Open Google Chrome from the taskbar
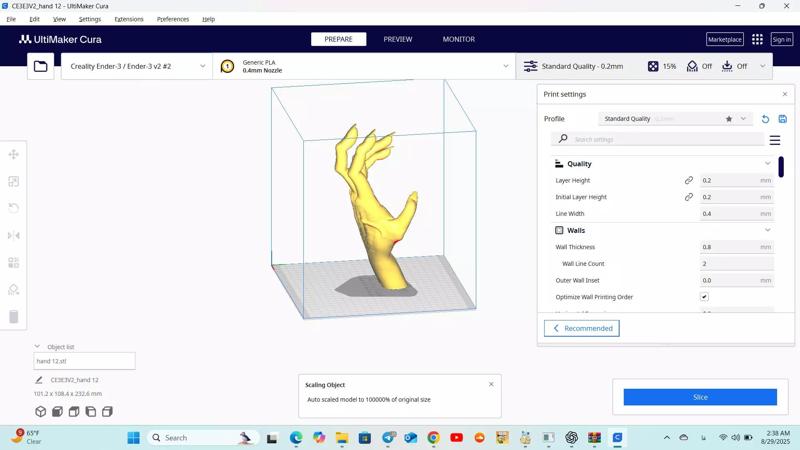Screen dimensions: 800x450 (434, 437)
